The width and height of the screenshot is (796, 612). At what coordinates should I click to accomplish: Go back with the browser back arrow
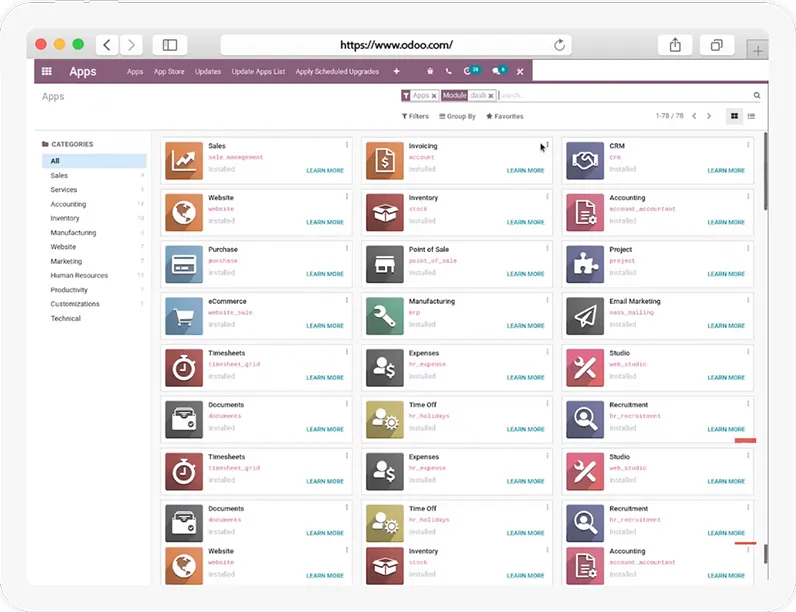(107, 45)
